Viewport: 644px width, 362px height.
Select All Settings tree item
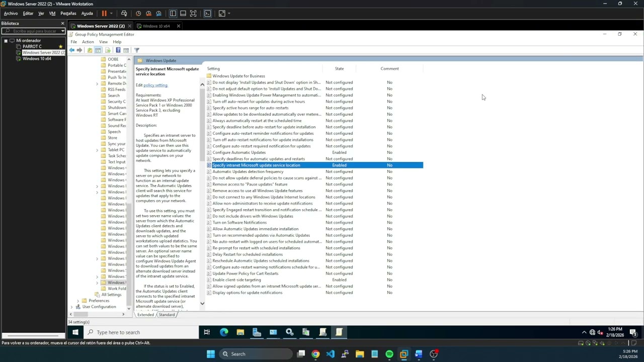coord(111,295)
